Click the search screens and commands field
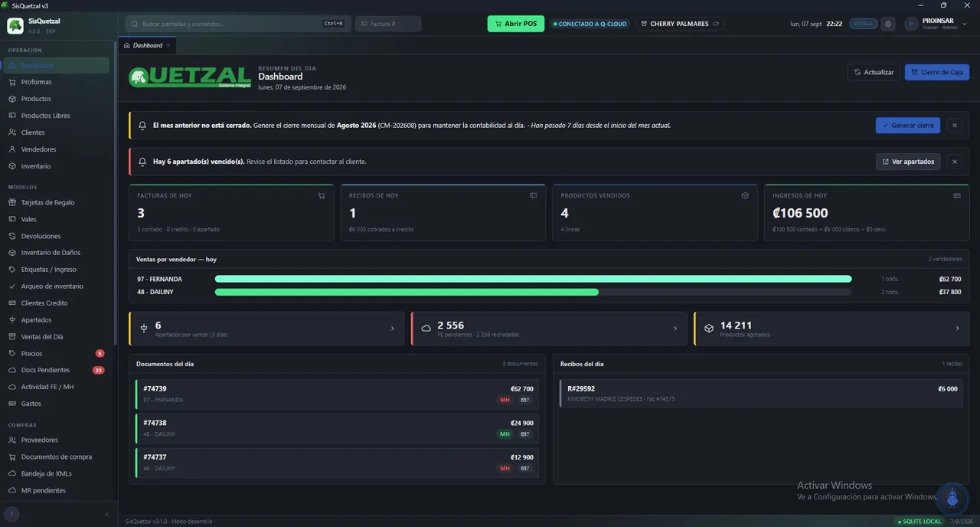Viewport: 980px width, 527px height. (238, 24)
